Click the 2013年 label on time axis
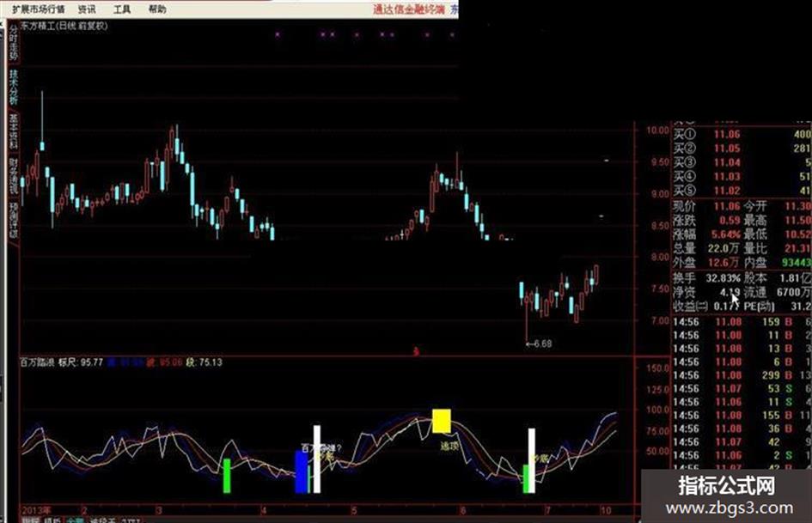812x523 pixels. 36,510
